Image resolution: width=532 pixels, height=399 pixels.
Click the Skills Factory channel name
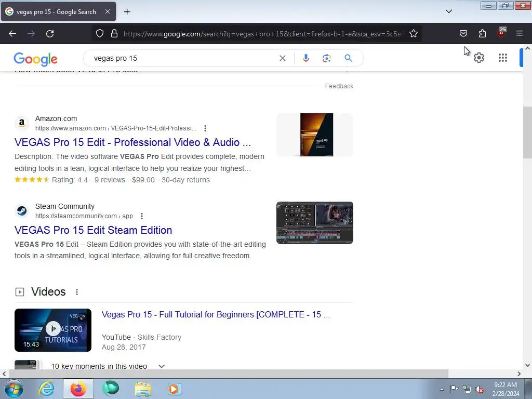159,337
